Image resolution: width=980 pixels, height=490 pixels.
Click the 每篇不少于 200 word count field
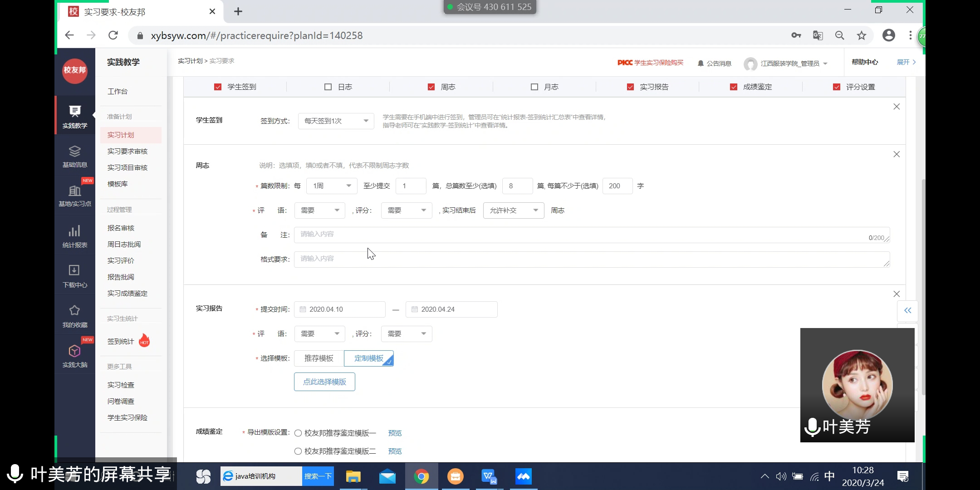(x=617, y=186)
